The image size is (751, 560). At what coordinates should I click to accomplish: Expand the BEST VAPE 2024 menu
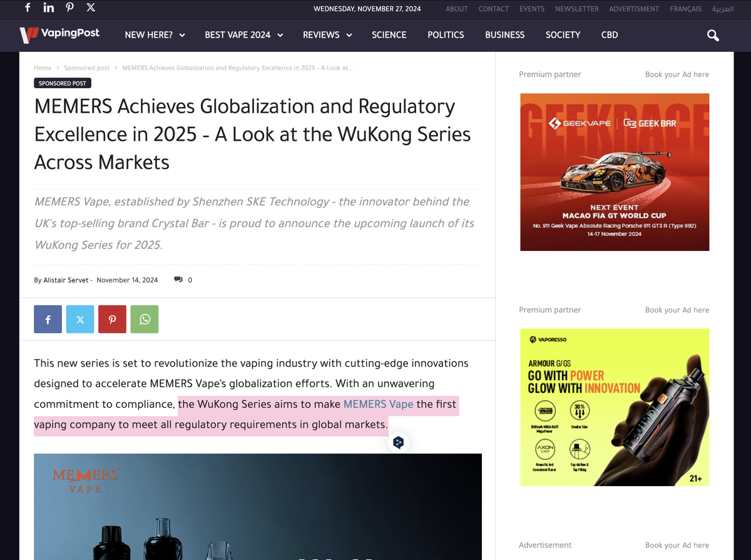pyautogui.click(x=244, y=35)
